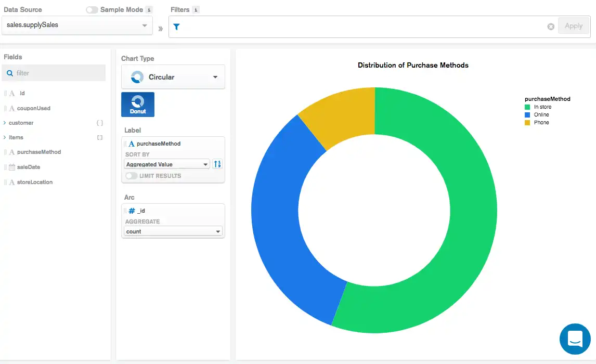Image resolution: width=596 pixels, height=364 pixels.
Task: Select the Donut chart type icon
Action: click(x=137, y=104)
